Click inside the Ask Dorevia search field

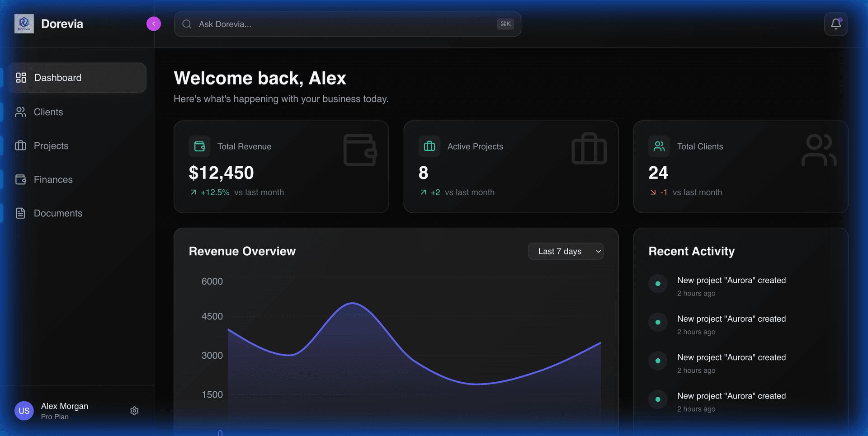pyautogui.click(x=316, y=24)
